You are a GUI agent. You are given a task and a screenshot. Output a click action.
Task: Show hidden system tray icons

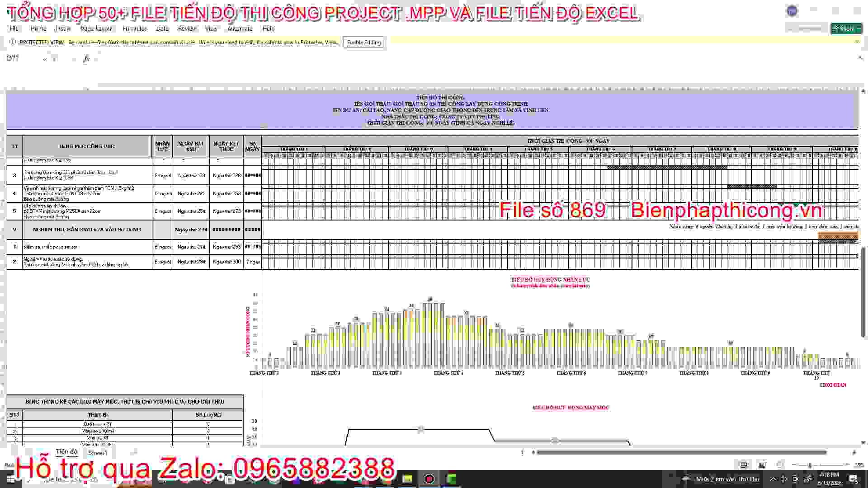(x=773, y=479)
